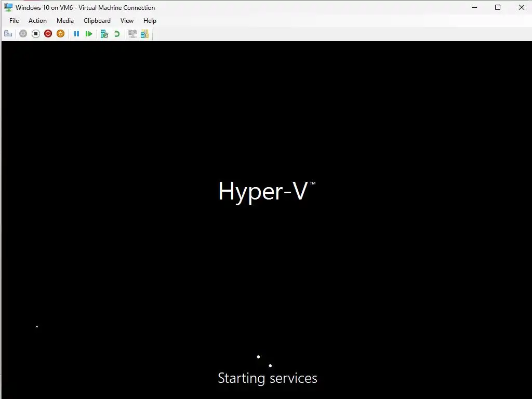Pause the virtual machine
This screenshot has height=399, width=532.
click(76, 34)
